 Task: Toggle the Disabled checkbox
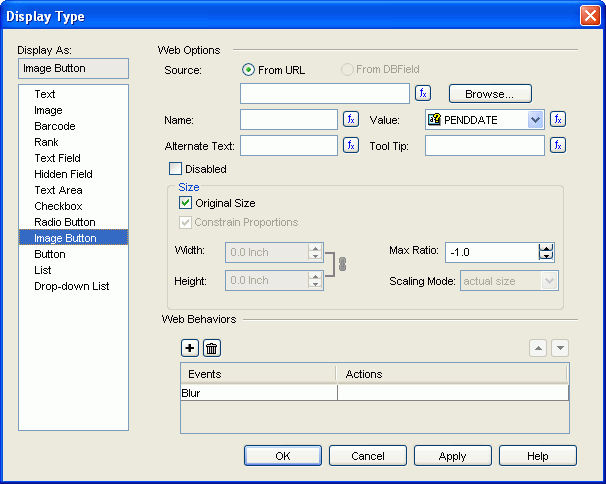[175, 169]
